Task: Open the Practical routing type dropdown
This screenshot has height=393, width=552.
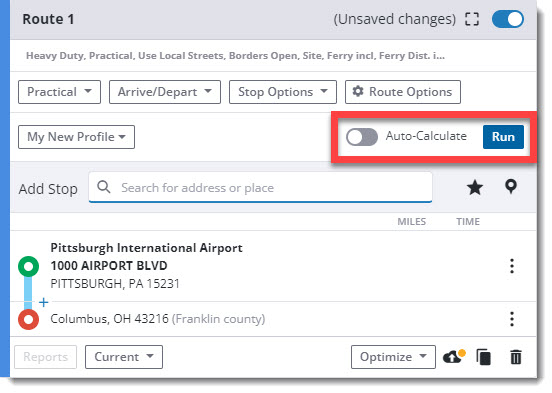Action: (59, 92)
